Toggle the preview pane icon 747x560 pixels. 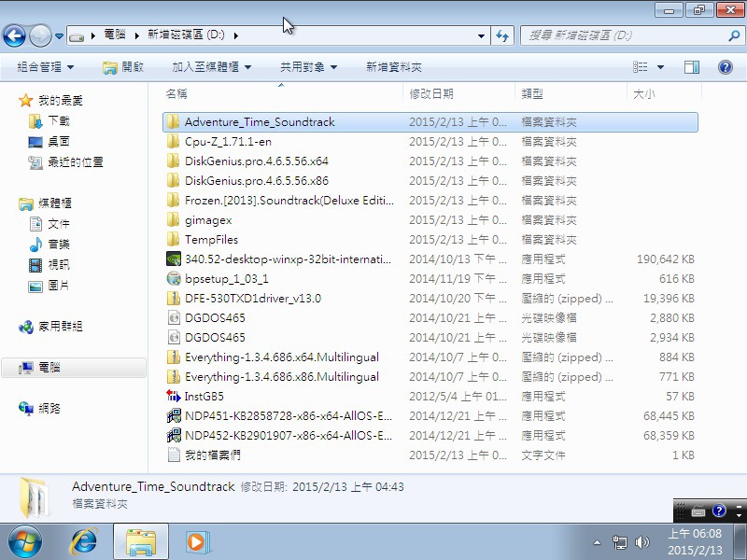(691, 67)
